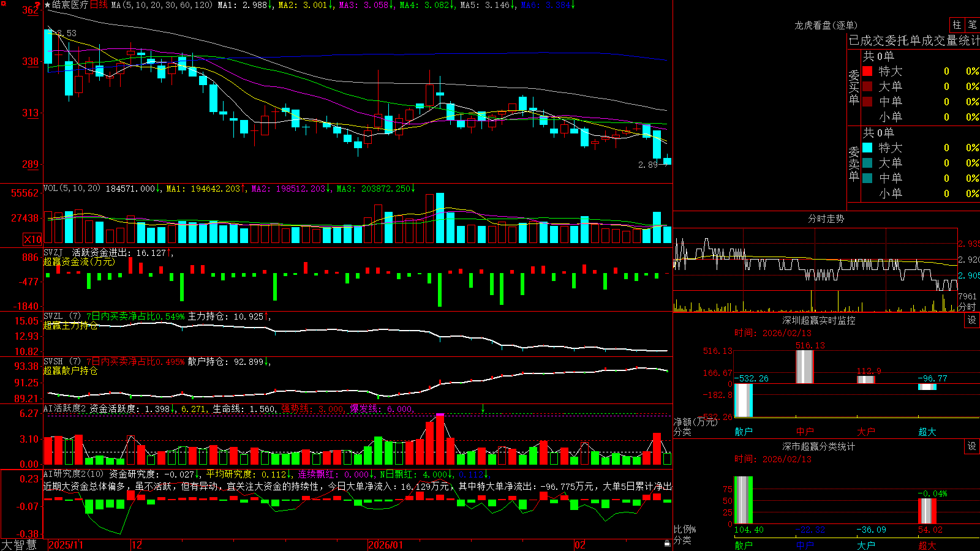Click the 104.40 散户 bar in 分类统计
The image size is (980, 551).
[x=744, y=500]
